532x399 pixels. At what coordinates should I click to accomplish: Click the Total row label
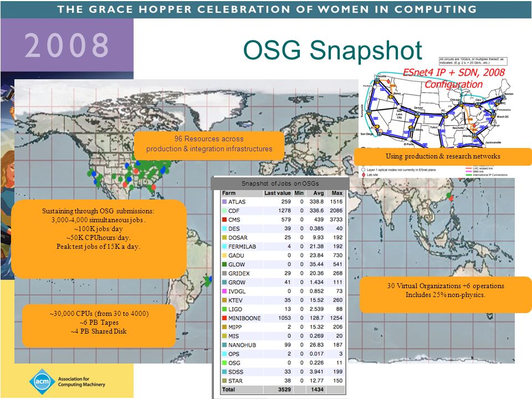tap(228, 390)
